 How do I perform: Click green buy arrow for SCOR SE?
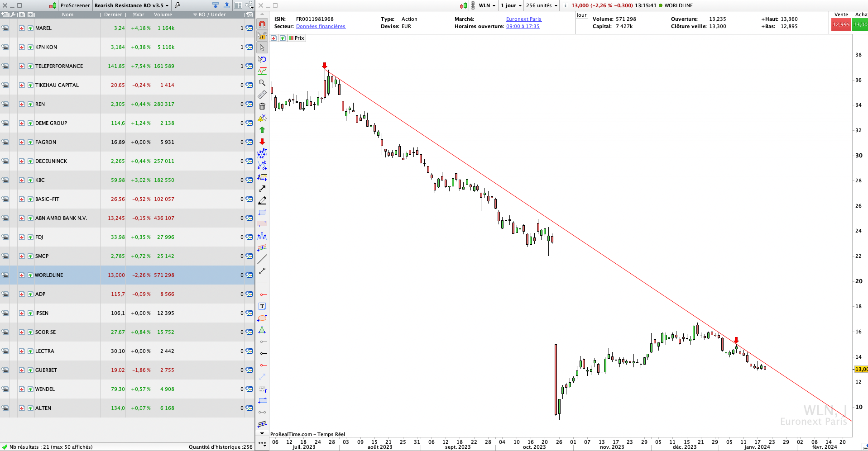tap(30, 332)
